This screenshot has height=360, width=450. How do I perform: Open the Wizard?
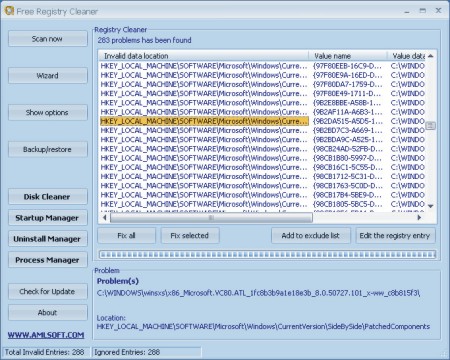click(x=48, y=76)
